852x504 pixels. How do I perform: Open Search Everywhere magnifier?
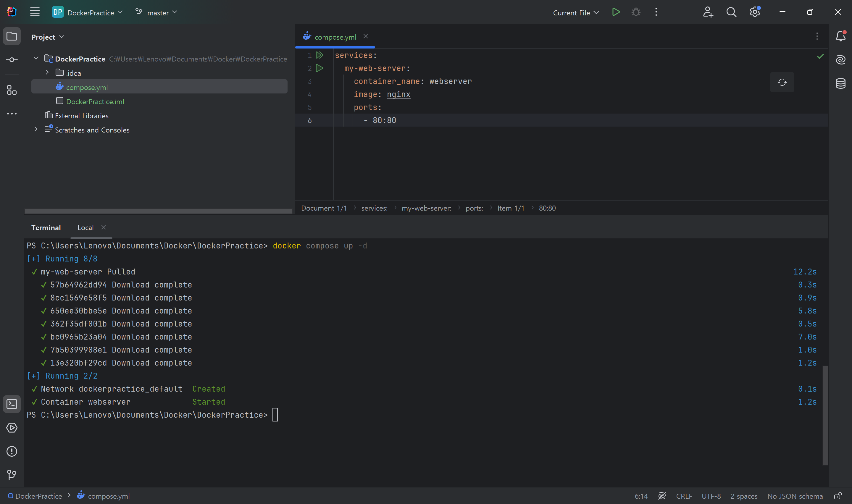pos(731,12)
